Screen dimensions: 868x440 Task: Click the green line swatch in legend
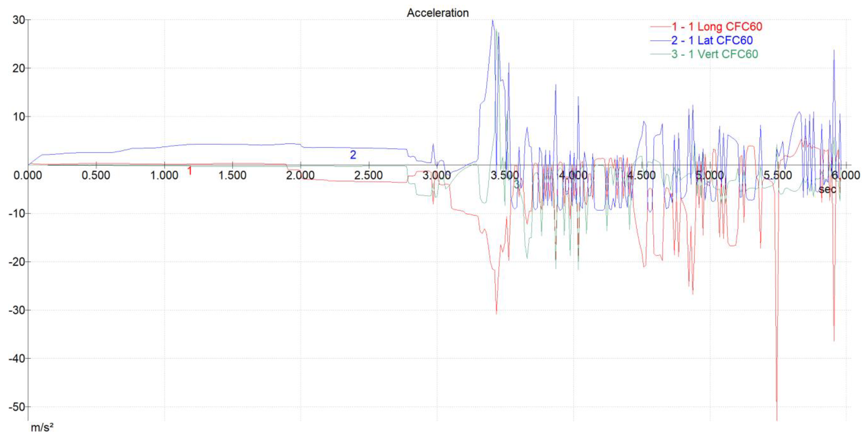[660, 54]
